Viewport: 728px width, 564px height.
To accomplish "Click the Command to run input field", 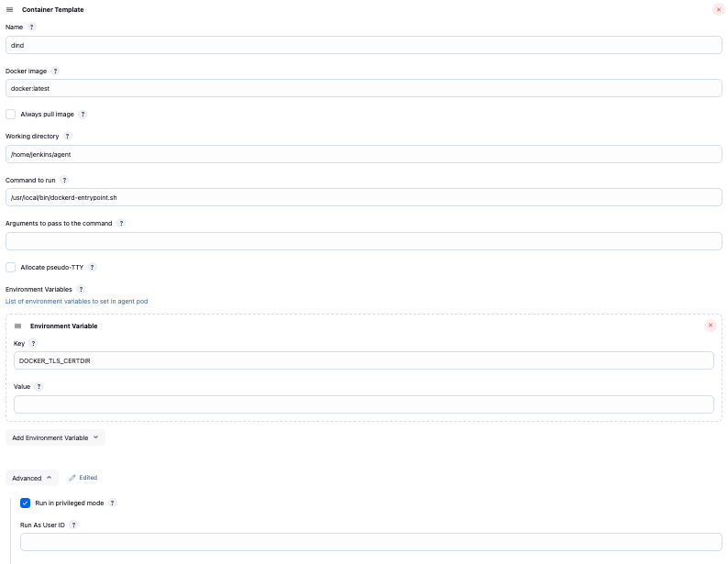I will click(x=363, y=197).
